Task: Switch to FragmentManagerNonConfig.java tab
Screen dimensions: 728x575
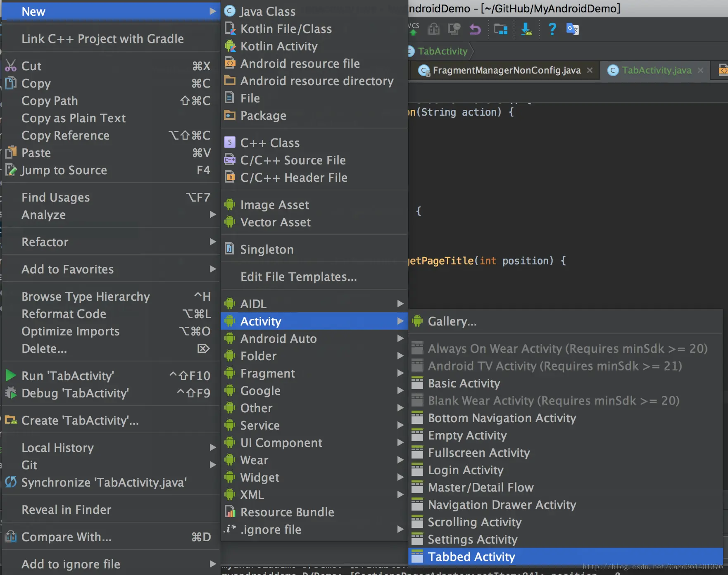Action: 505,70
